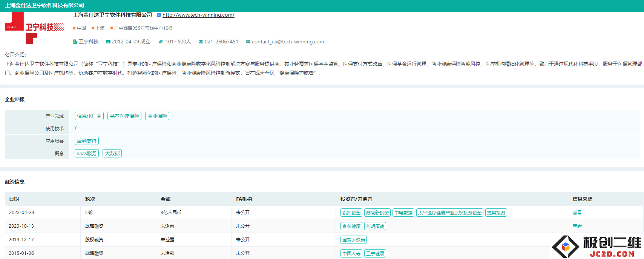
Task: Click the link icon beside the website URL
Action: pos(159,15)
